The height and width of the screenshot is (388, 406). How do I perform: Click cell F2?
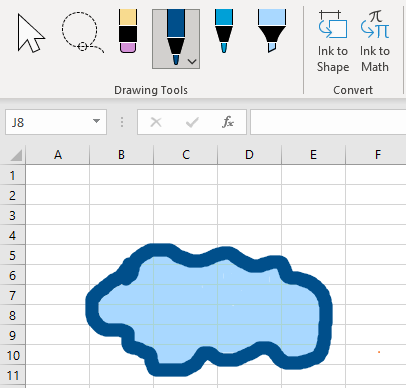376,195
